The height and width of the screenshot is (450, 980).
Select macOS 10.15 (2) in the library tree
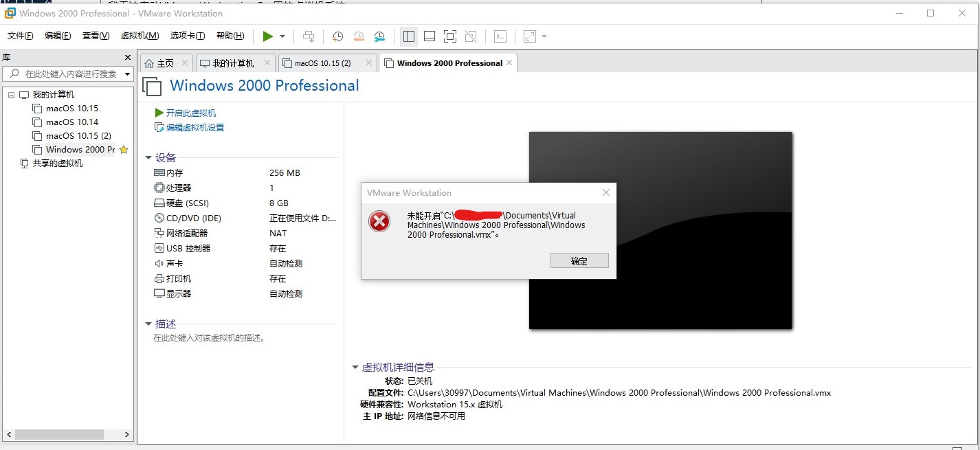tap(78, 135)
